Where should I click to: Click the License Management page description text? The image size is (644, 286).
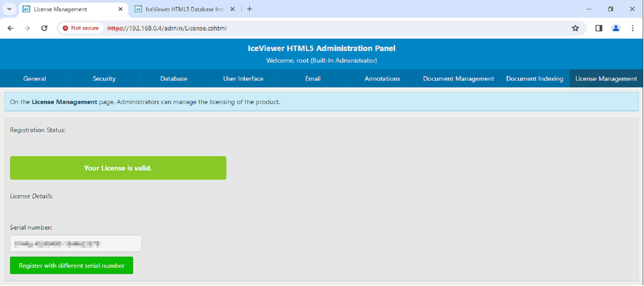[x=145, y=102]
